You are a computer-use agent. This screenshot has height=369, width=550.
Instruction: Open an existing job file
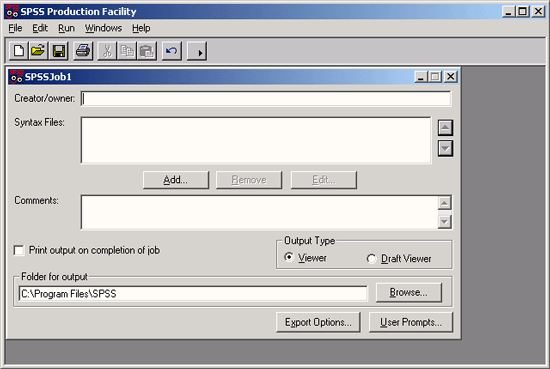(38, 51)
